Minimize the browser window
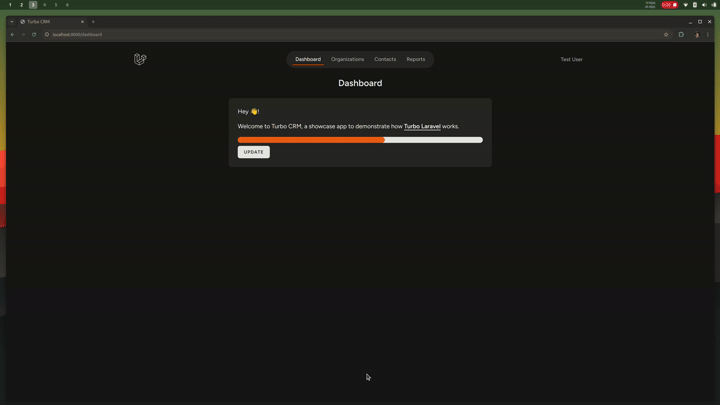Screen dimensions: 720x405 click(690, 22)
